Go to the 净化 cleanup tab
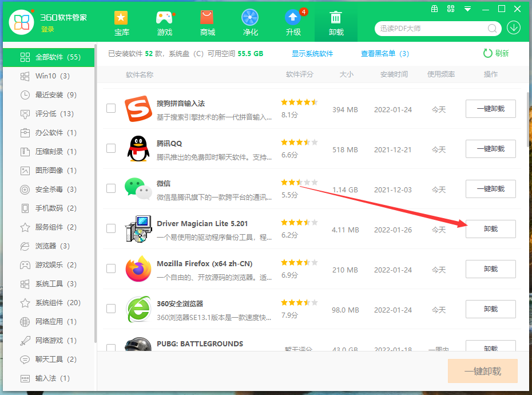Screen dimensions: 532x395 (x=250, y=23)
